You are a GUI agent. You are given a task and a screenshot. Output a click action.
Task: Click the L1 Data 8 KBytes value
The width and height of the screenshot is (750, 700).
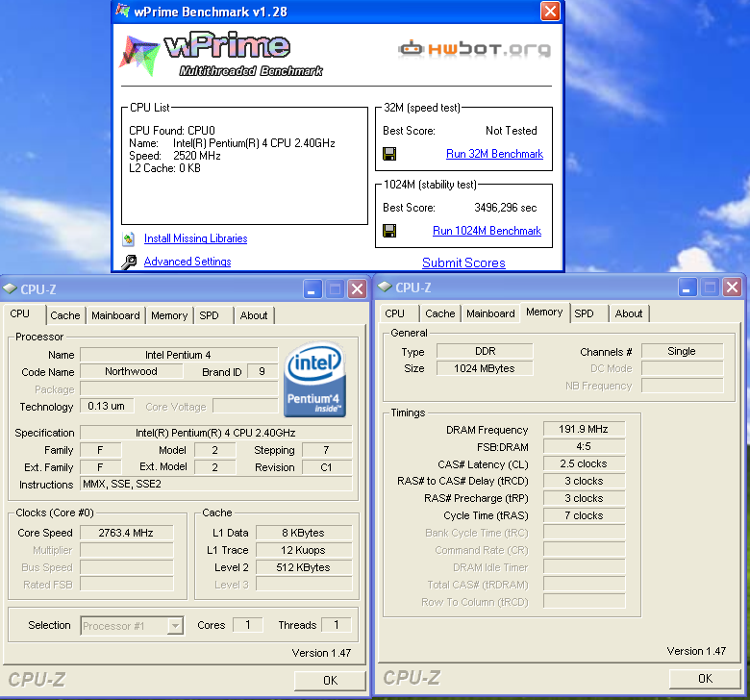tap(304, 533)
